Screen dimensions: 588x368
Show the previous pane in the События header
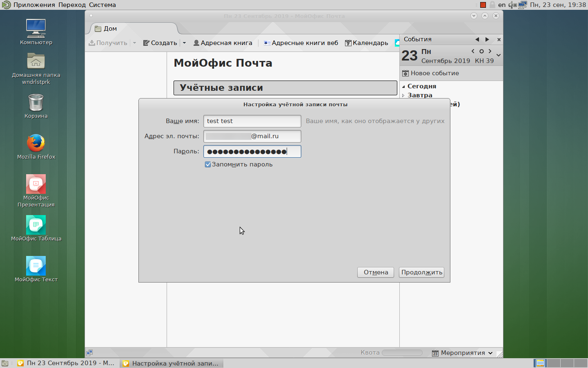pos(477,39)
